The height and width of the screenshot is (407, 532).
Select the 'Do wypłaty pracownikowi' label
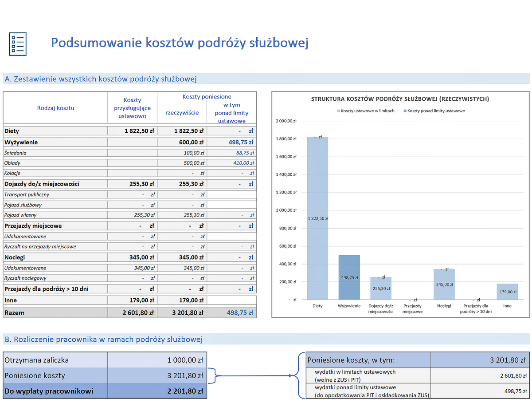click(49, 391)
